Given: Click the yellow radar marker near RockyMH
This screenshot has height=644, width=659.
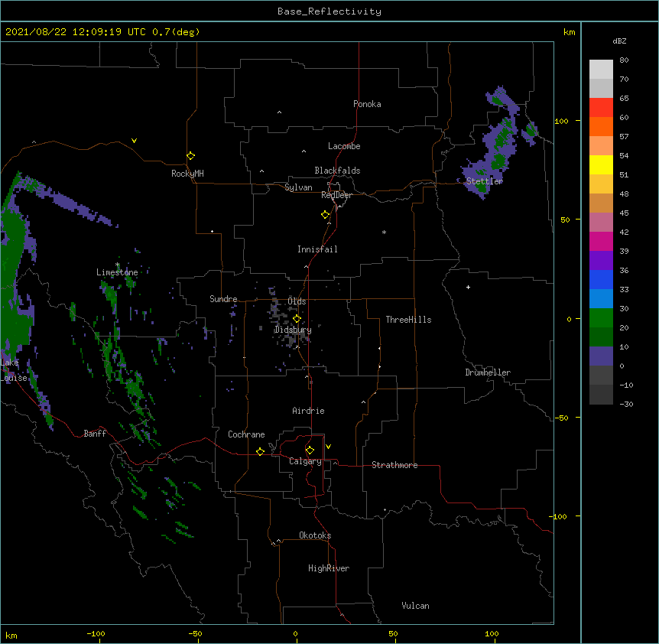Looking at the screenshot, I should [x=190, y=156].
